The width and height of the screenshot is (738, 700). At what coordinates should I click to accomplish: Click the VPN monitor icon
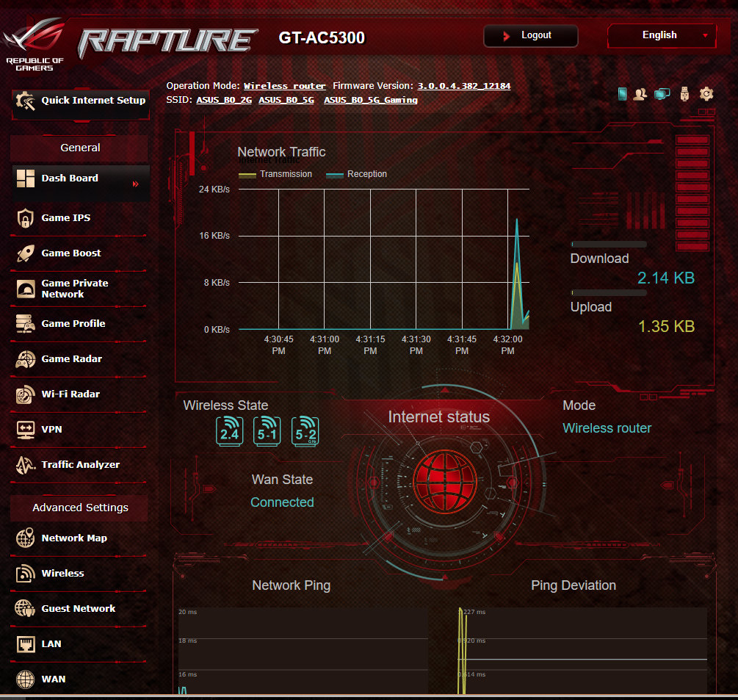[x=26, y=430]
